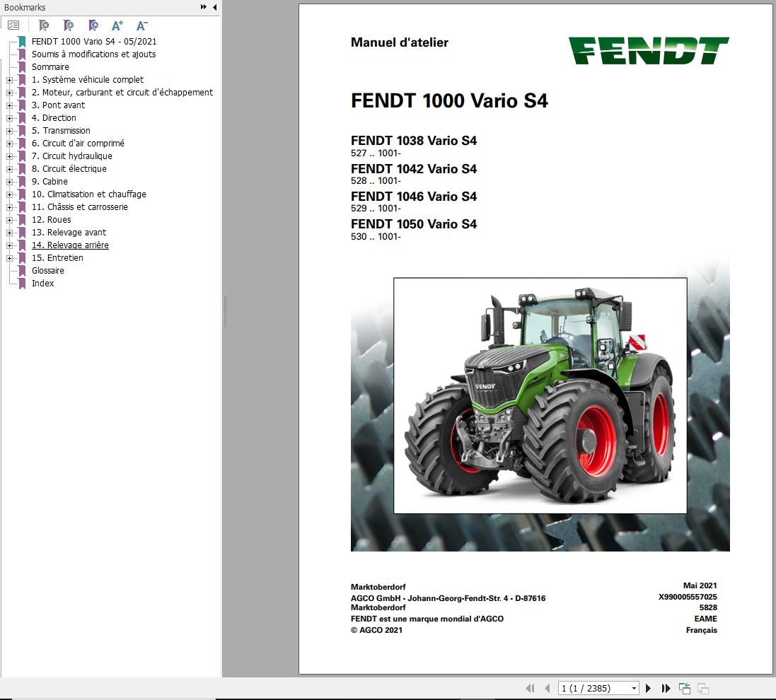
Task: Open 'FENDT 1000 Vario S4 - 05/2021' bookmark
Action: point(94,42)
